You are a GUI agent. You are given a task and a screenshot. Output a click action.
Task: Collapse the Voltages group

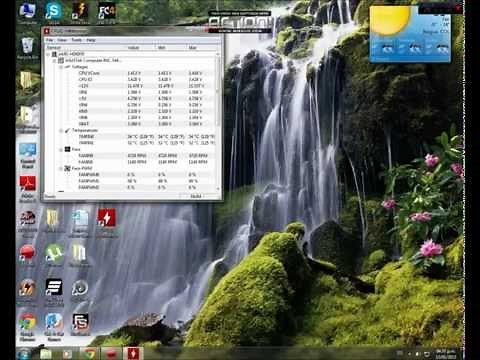point(61,67)
